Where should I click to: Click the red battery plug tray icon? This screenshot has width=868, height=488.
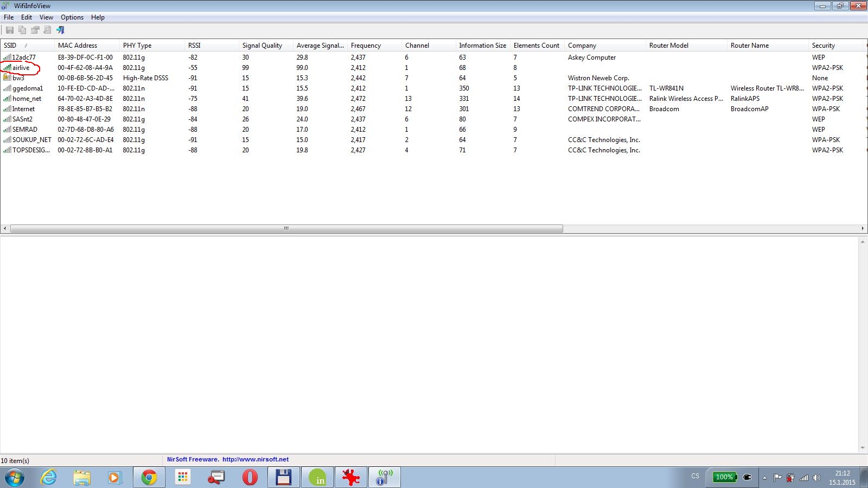pos(790,478)
